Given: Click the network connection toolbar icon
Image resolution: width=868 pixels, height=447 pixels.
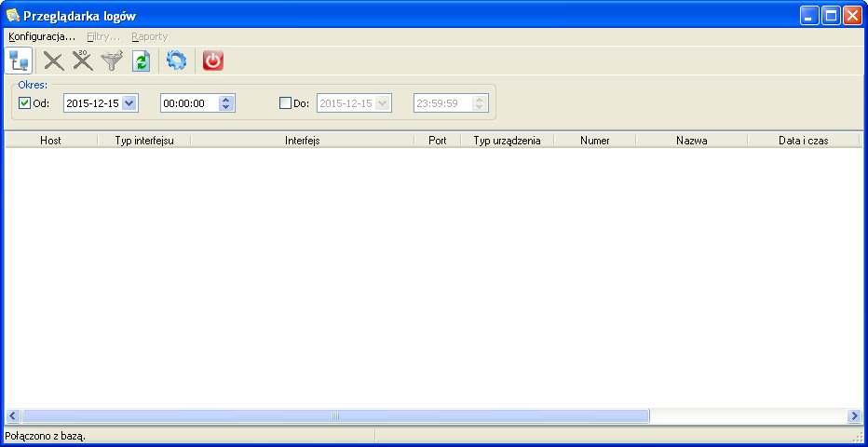Looking at the screenshot, I should click(19, 61).
